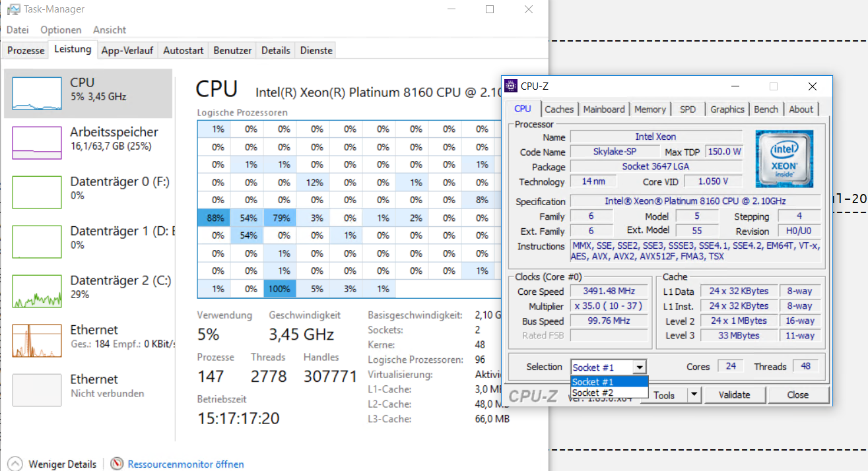Click the Threads count 2778

pyautogui.click(x=269, y=376)
